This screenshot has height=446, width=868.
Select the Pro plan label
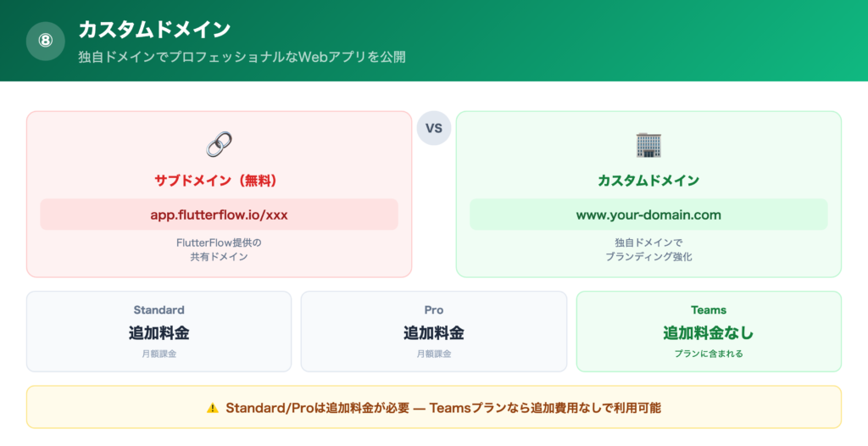[x=434, y=310]
